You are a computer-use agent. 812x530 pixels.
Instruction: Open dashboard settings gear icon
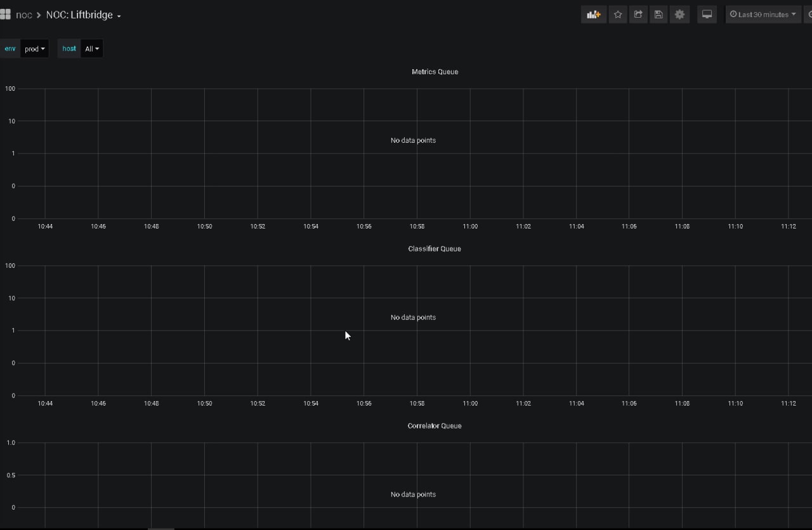679,15
